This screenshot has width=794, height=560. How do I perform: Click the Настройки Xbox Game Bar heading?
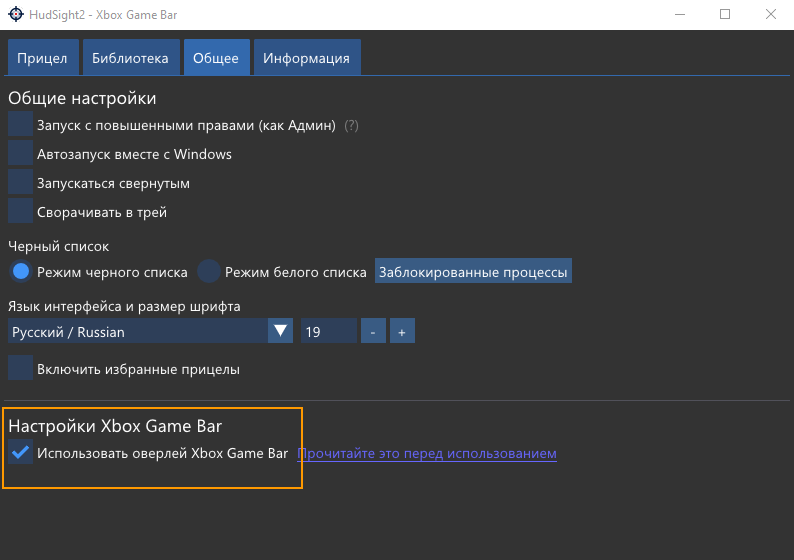115,426
